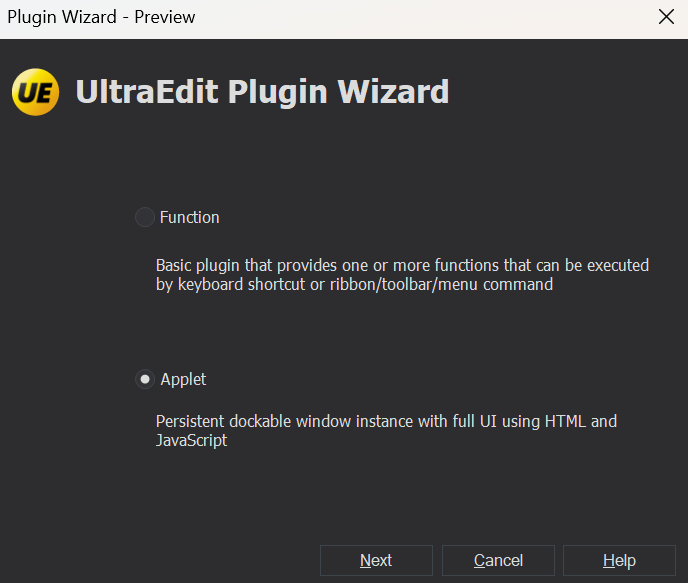Click the UltraEdit Plugin Wizard heading
This screenshot has width=688, height=583.
pos(262,92)
